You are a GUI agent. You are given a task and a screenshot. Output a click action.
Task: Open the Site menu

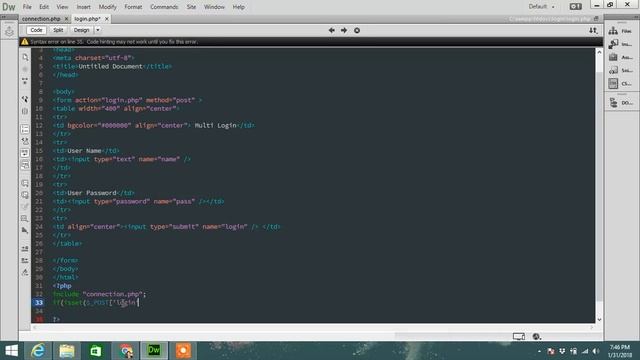click(x=191, y=7)
